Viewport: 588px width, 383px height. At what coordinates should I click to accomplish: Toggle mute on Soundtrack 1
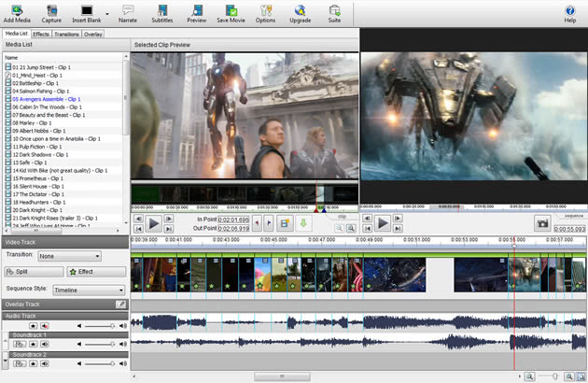(45, 344)
